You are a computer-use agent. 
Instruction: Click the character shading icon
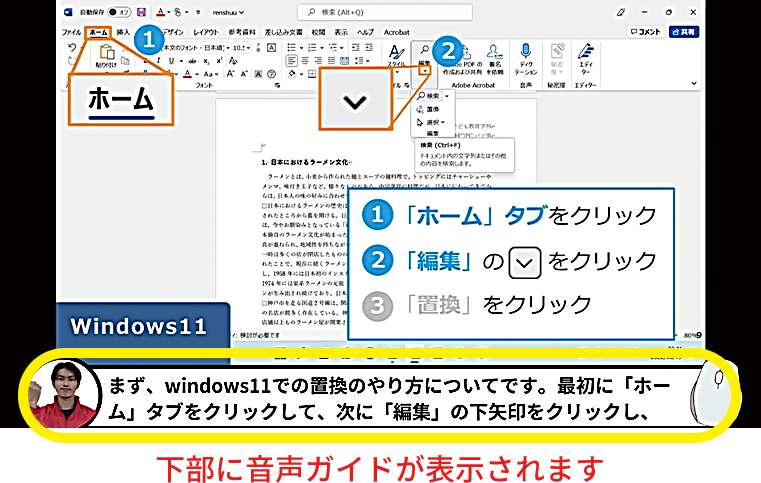(258, 74)
